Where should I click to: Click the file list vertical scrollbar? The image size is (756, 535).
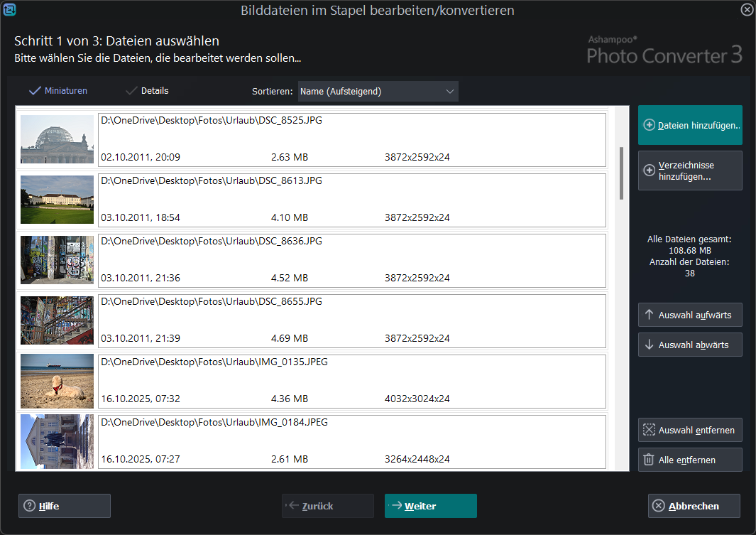click(x=622, y=173)
